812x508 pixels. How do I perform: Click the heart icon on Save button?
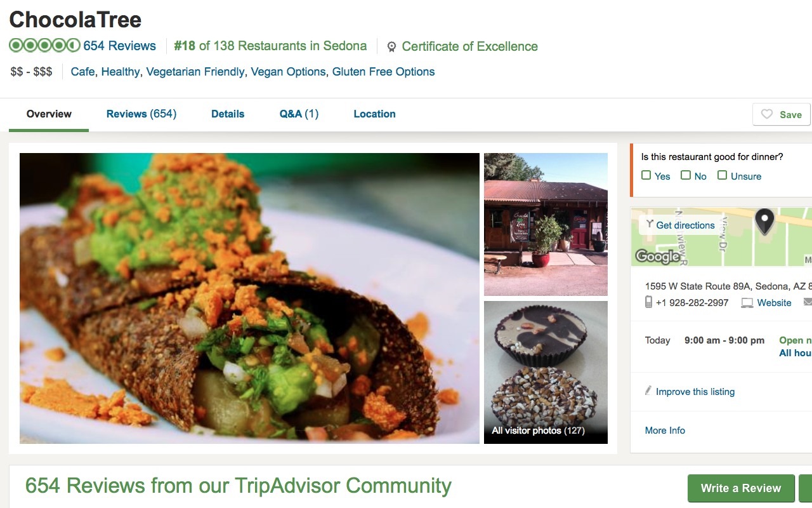click(767, 114)
